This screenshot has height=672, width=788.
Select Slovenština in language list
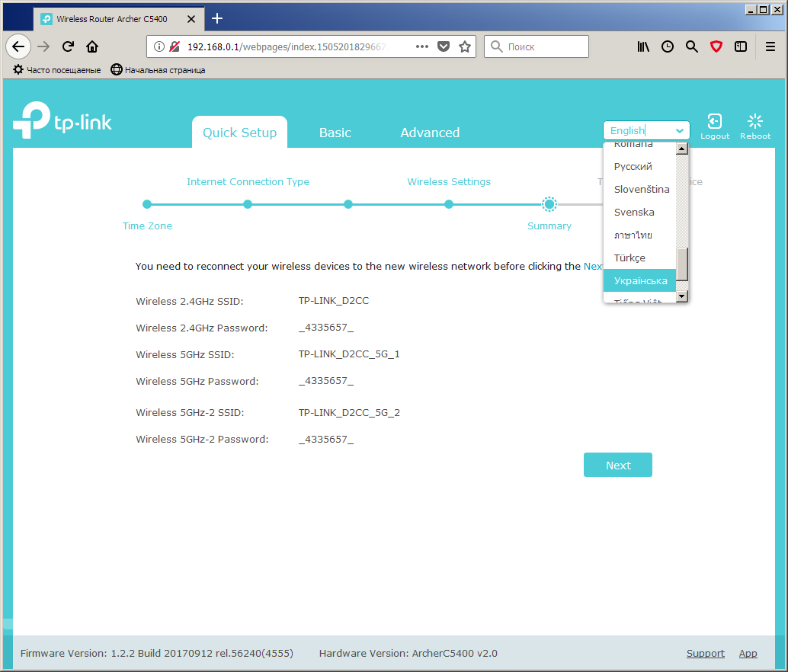639,190
